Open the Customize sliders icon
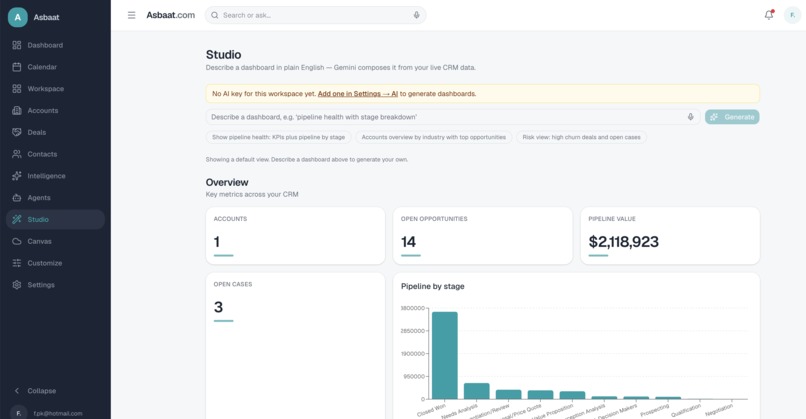 click(17, 263)
